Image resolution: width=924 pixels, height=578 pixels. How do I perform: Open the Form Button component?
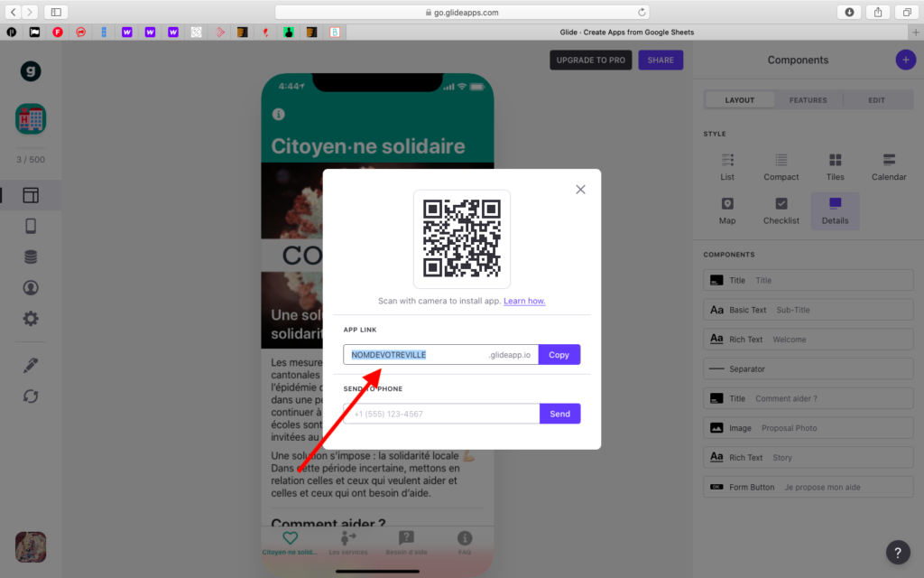[808, 487]
